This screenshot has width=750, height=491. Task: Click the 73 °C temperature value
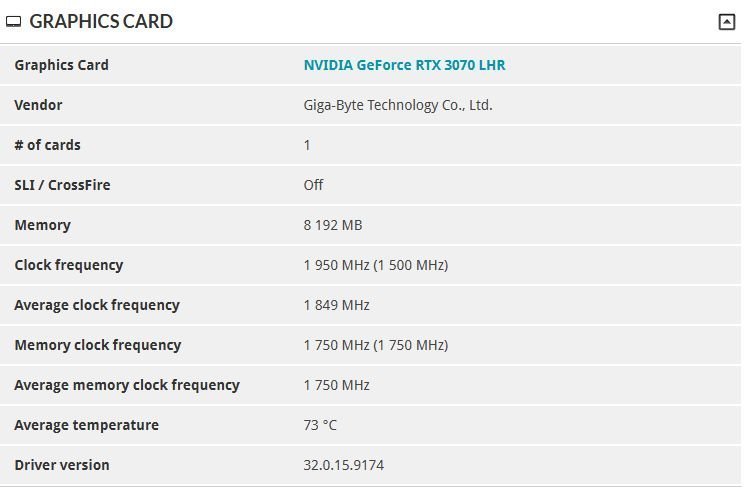(x=320, y=425)
